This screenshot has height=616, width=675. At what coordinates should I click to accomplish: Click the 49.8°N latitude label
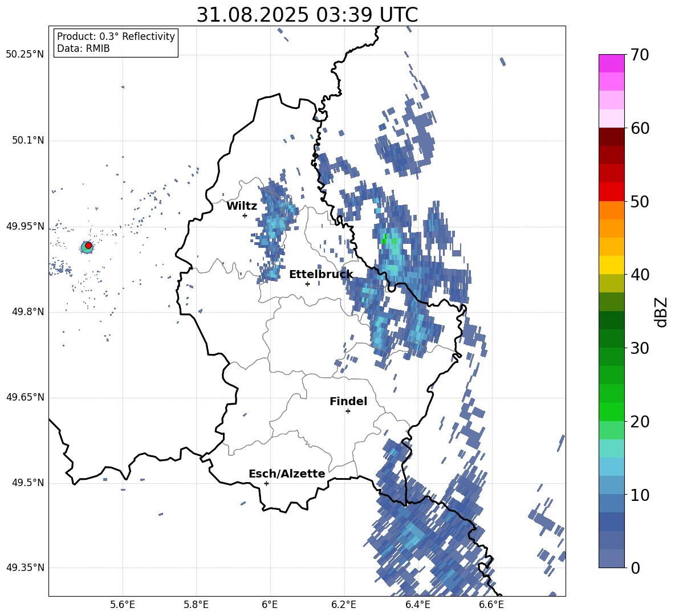coord(29,312)
